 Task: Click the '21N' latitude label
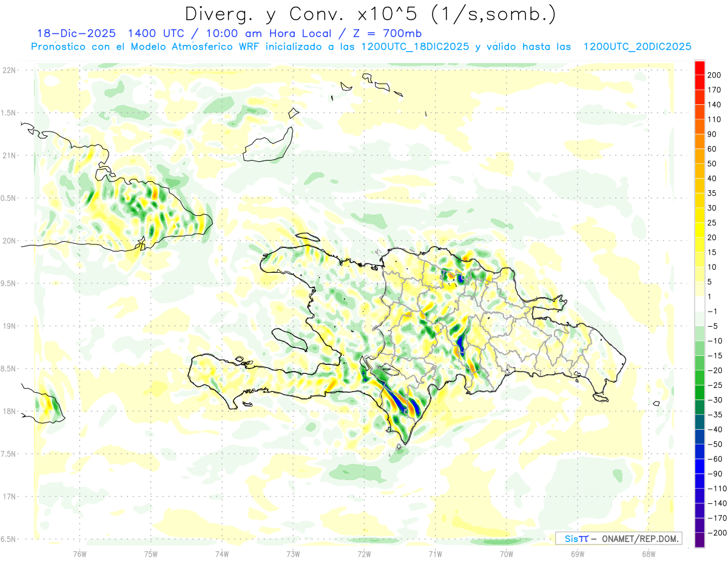click(8, 155)
